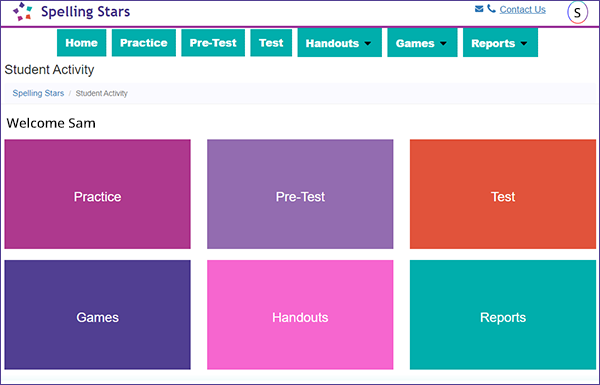Open the pink Handouts tile
This screenshot has height=385, width=600.
click(300, 315)
